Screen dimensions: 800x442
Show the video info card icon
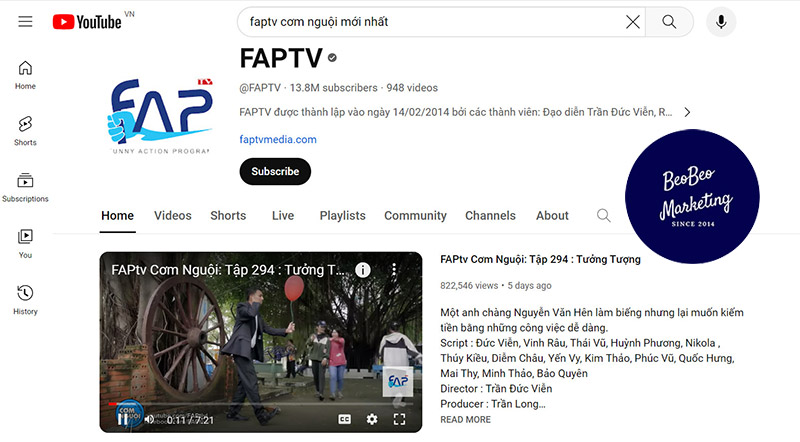pyautogui.click(x=363, y=270)
